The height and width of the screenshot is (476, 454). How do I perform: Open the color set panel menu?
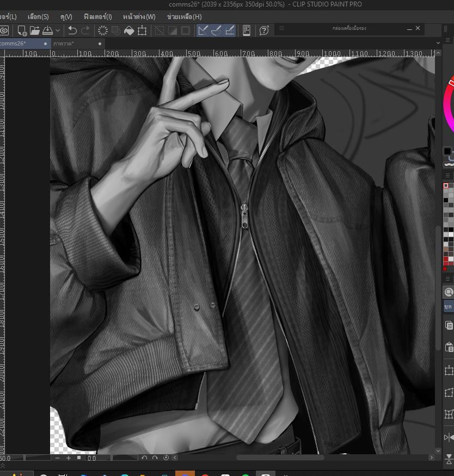pyautogui.click(x=447, y=176)
